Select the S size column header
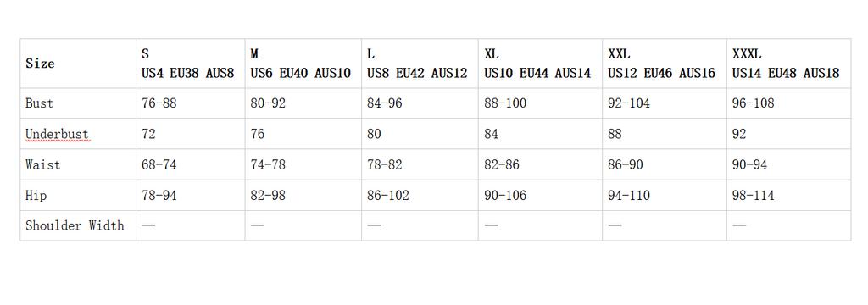 point(191,63)
